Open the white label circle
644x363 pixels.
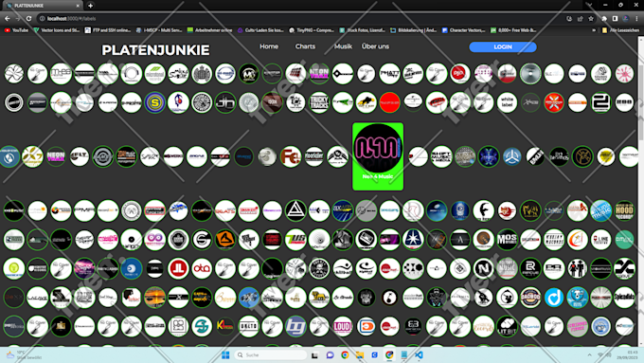[507, 102]
